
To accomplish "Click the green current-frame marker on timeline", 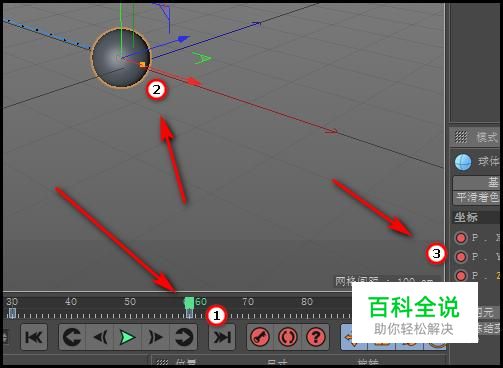I will tap(189, 303).
